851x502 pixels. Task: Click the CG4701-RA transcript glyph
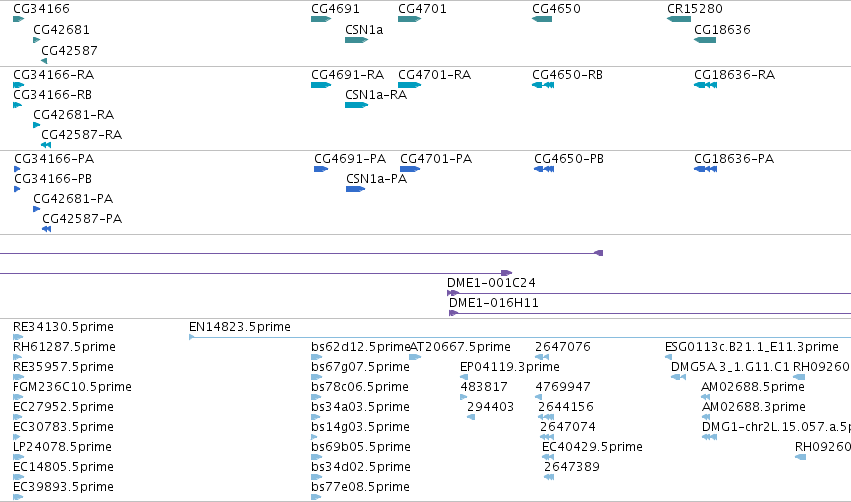(x=409, y=85)
